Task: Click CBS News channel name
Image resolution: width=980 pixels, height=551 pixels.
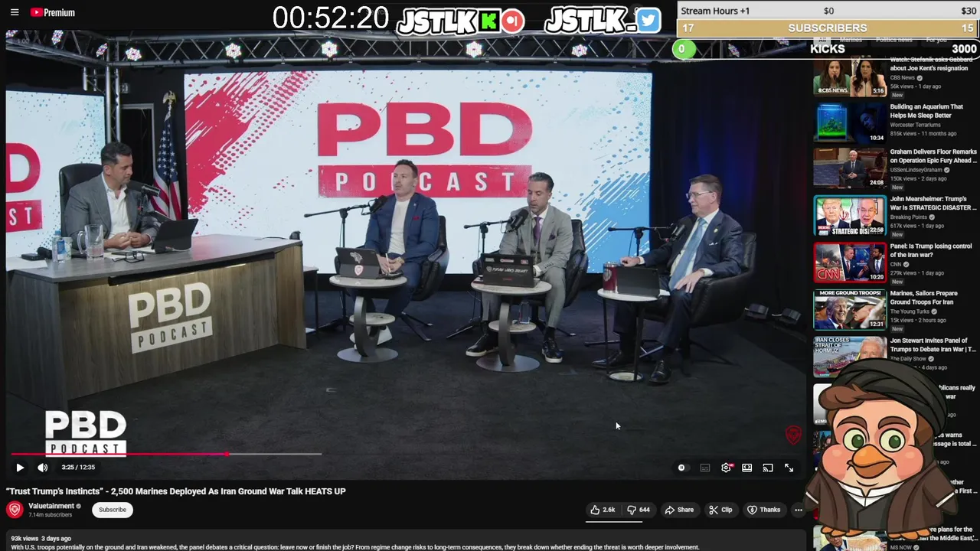Action: point(903,77)
